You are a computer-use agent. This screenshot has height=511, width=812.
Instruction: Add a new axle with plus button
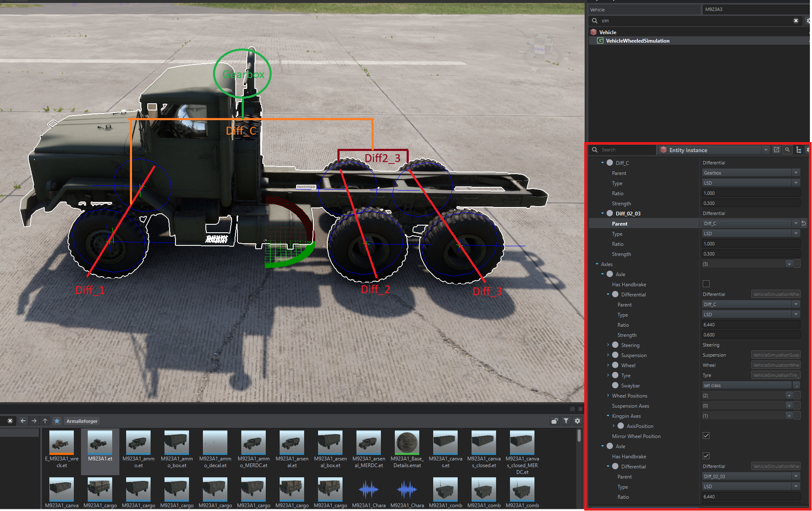(x=789, y=264)
